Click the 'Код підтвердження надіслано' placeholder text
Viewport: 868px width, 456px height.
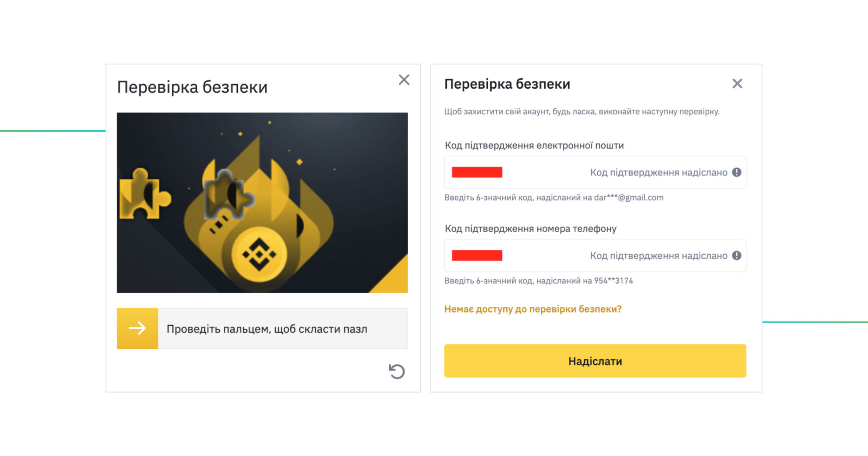click(x=658, y=172)
